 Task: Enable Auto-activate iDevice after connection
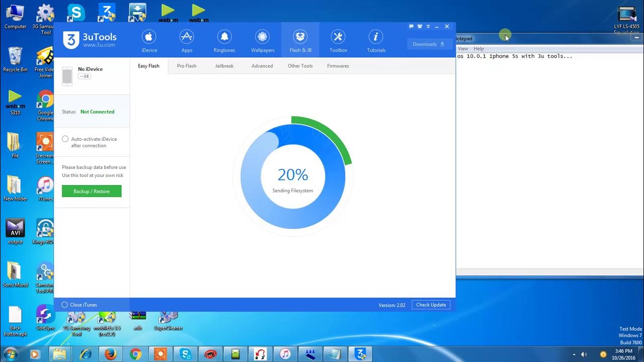tap(65, 139)
